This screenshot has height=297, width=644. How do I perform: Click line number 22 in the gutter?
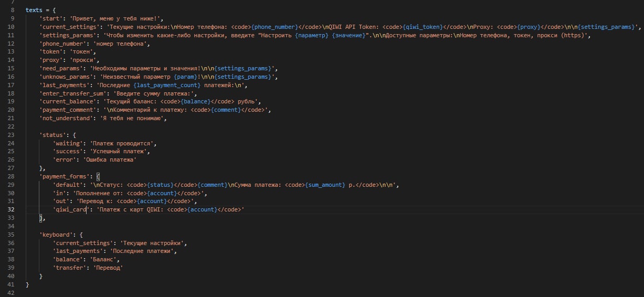11,127
